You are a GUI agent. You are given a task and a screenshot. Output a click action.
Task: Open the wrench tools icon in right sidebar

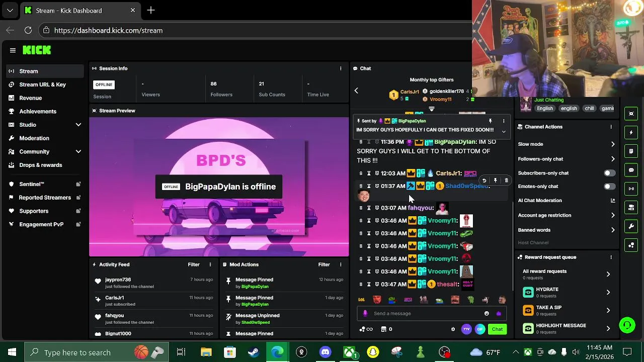(x=631, y=226)
